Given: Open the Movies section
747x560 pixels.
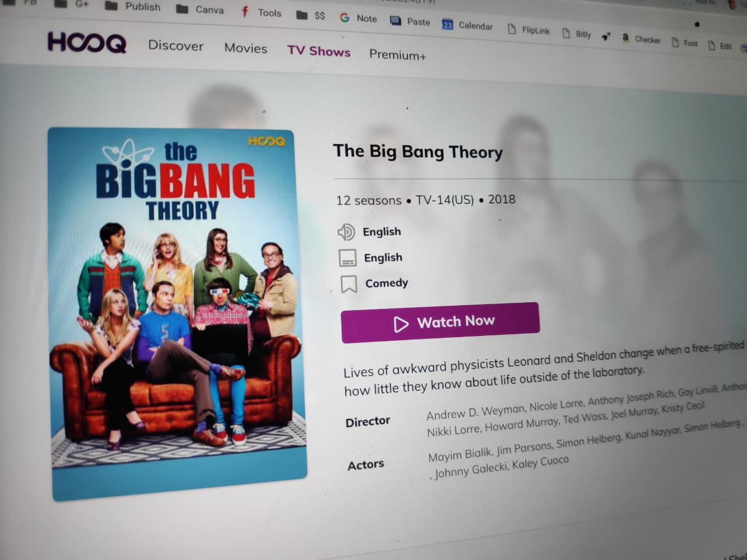Looking at the screenshot, I should point(246,48).
